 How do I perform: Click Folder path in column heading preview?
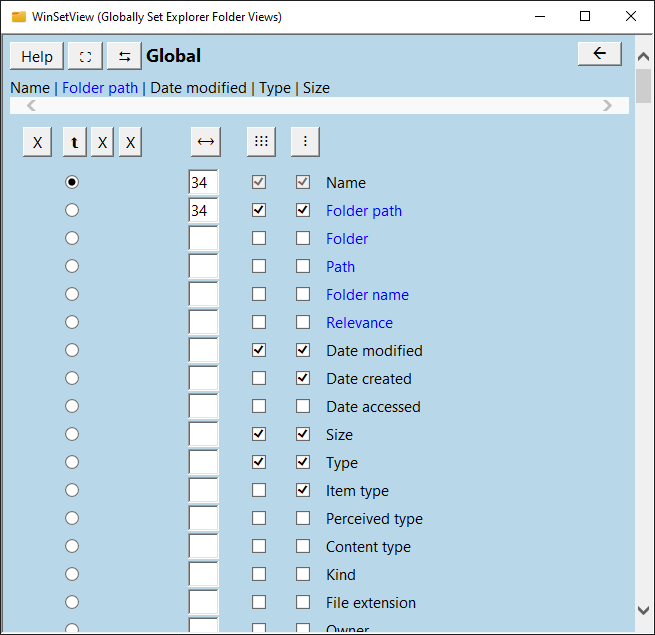pos(100,88)
